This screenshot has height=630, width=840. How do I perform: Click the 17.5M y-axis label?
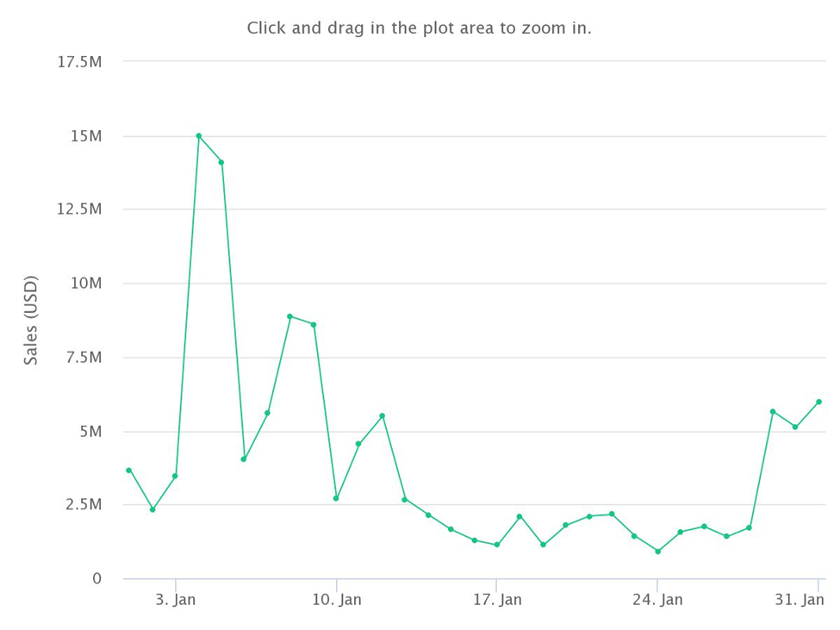point(80,62)
